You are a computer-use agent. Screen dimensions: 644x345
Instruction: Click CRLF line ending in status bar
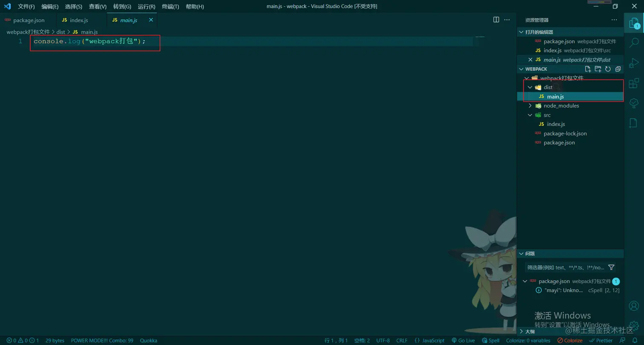402,340
